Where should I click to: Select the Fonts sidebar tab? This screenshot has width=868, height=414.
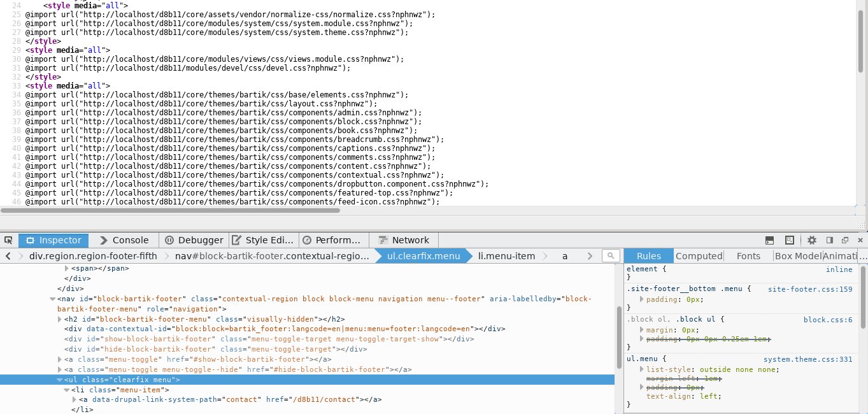pos(748,256)
